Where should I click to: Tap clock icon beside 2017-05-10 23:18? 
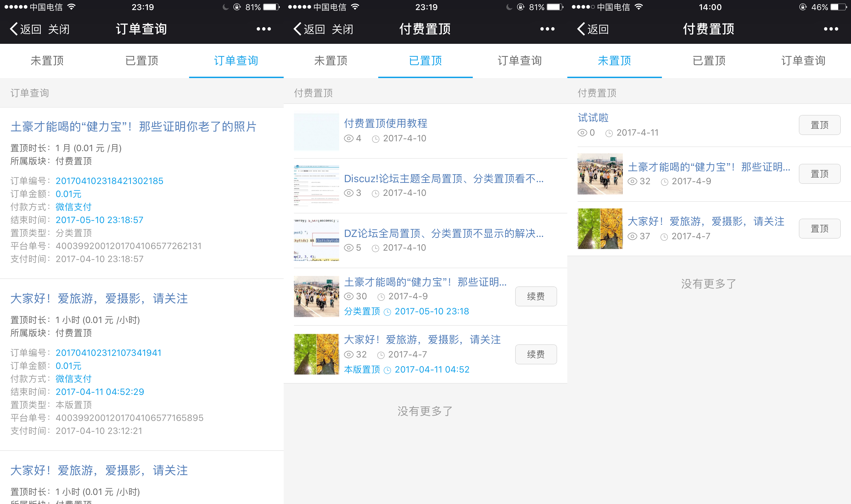tap(387, 312)
